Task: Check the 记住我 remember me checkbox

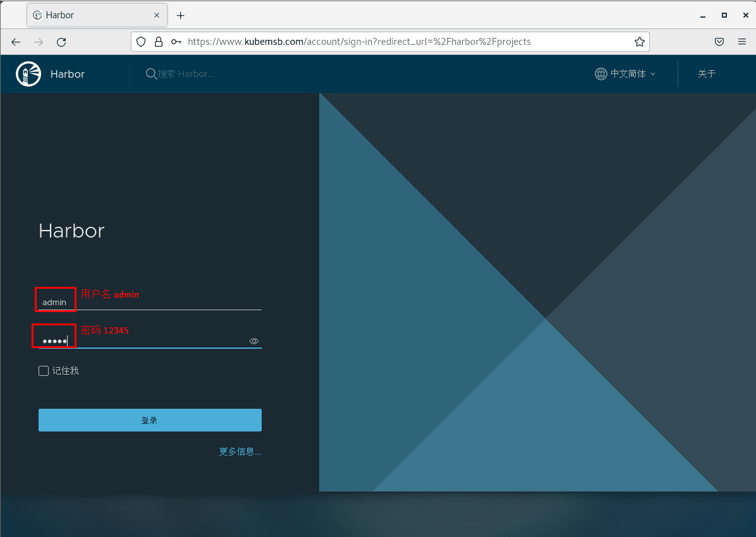Action: click(x=44, y=371)
